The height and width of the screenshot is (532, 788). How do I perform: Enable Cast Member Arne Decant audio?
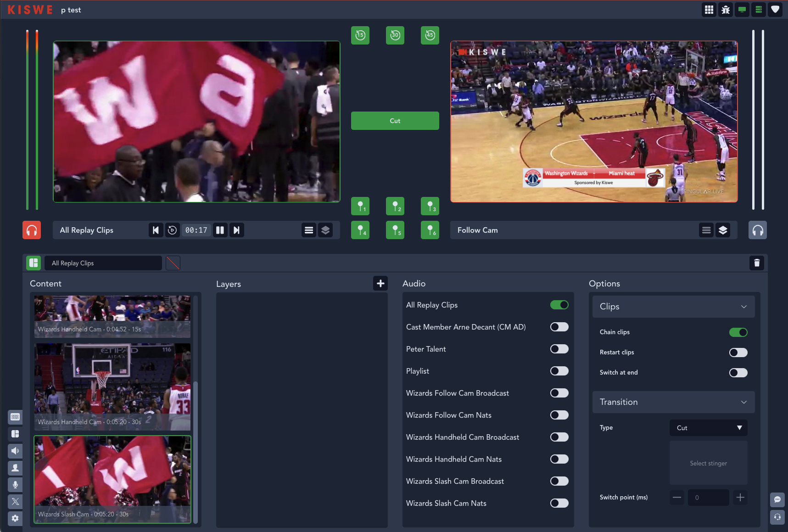click(559, 327)
